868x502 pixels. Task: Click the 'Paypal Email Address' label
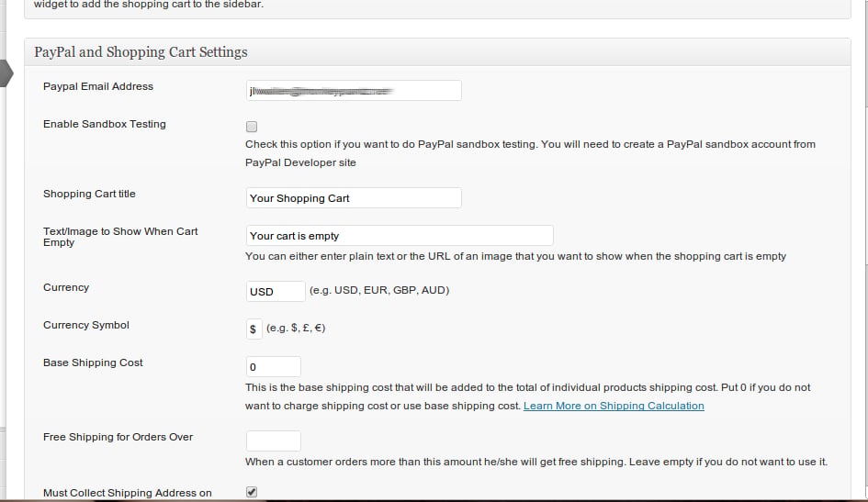[x=98, y=86]
